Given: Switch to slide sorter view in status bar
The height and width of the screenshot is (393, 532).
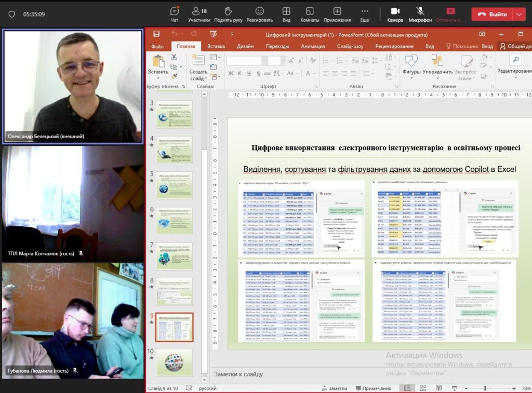Looking at the screenshot, I should (x=423, y=388).
